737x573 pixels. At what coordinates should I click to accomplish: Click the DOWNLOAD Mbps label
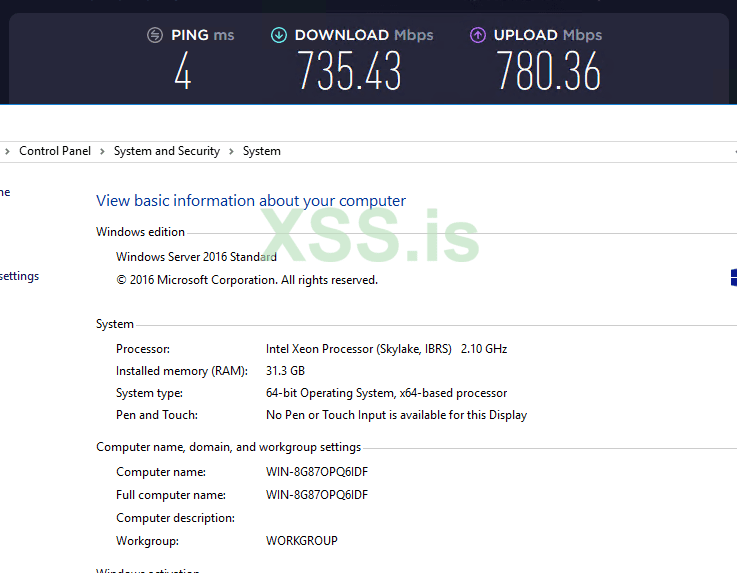coord(364,35)
